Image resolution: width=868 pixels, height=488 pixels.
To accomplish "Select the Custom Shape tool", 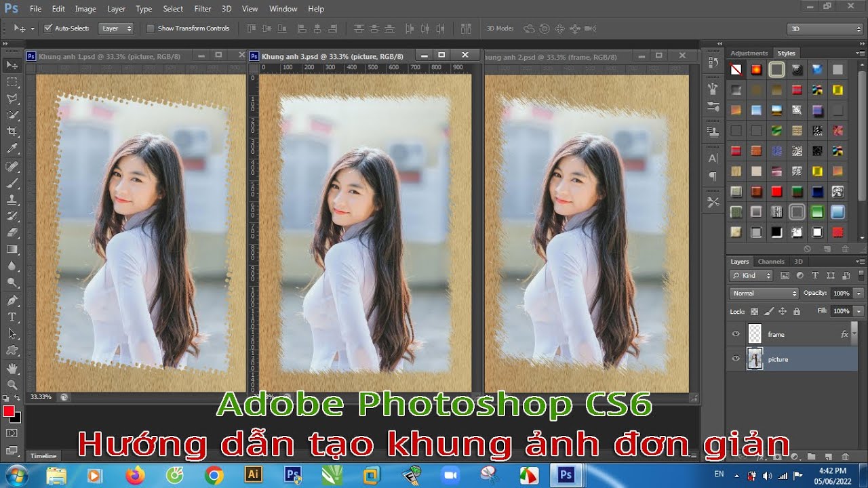I will (12, 350).
